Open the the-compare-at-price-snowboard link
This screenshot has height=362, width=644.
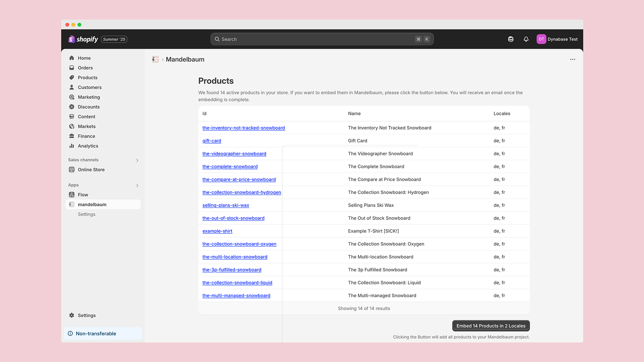point(239,179)
